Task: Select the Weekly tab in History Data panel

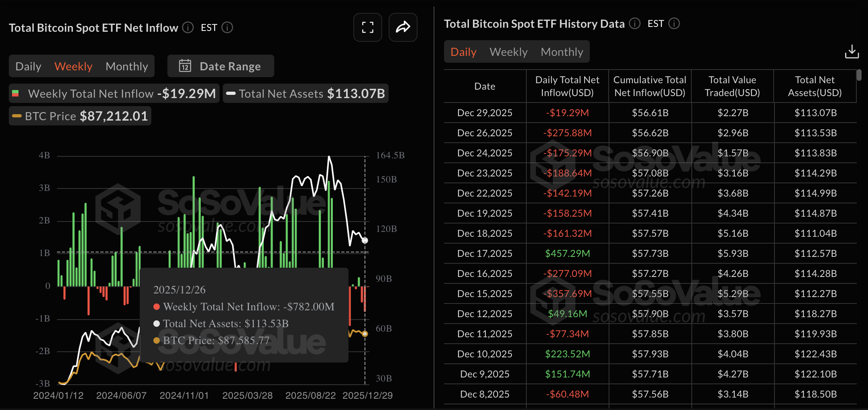Action: [508, 51]
